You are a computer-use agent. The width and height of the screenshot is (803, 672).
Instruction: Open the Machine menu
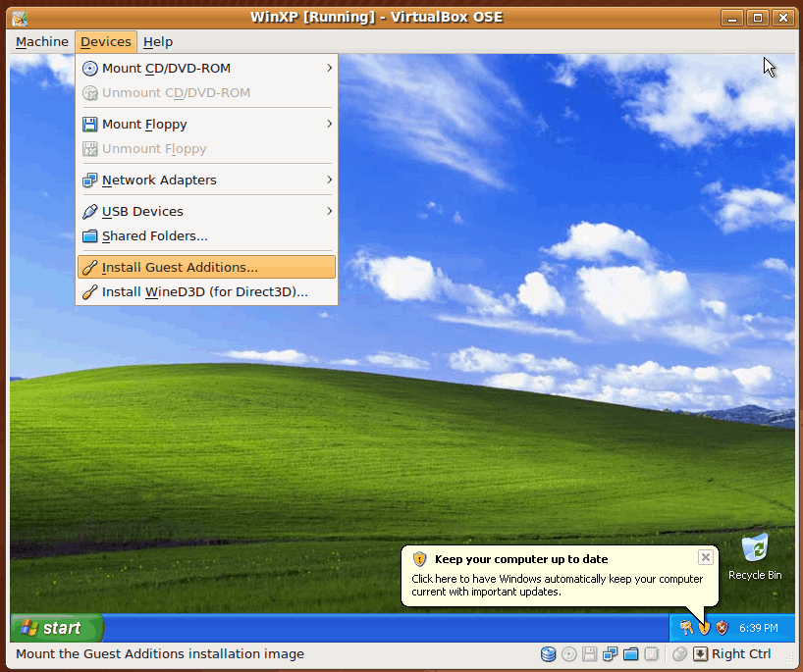click(42, 41)
